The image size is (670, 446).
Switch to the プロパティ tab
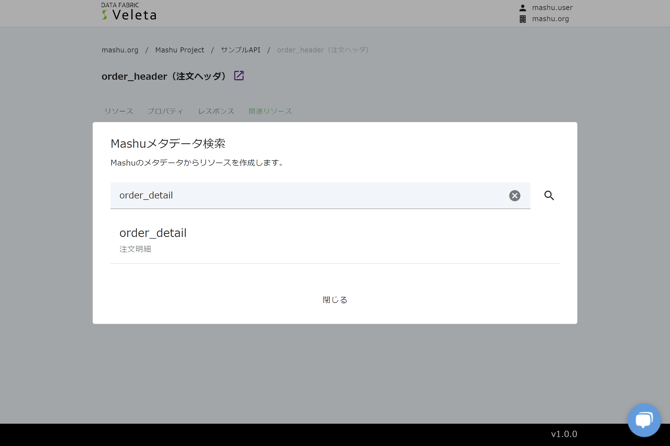165,111
